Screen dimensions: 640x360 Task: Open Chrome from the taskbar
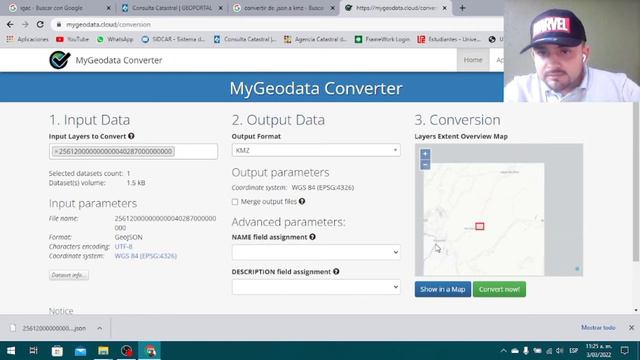150,351
